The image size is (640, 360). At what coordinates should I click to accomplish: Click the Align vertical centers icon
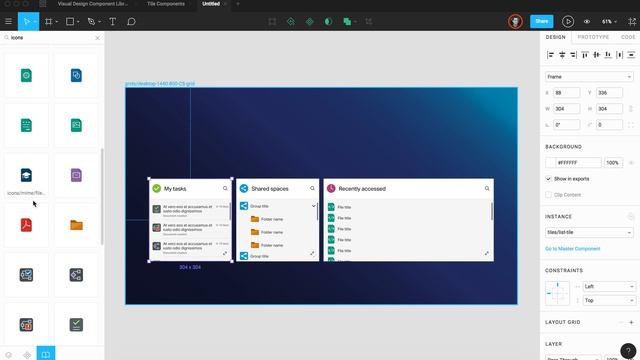596,55
